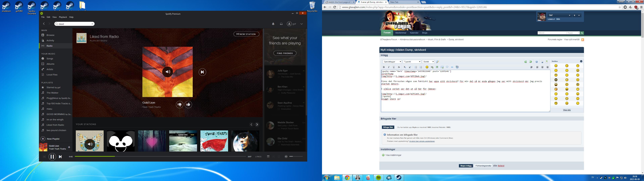This screenshot has height=181, width=644.
Task: Switch to Medlemmar forum tab
Action: pos(401,33)
